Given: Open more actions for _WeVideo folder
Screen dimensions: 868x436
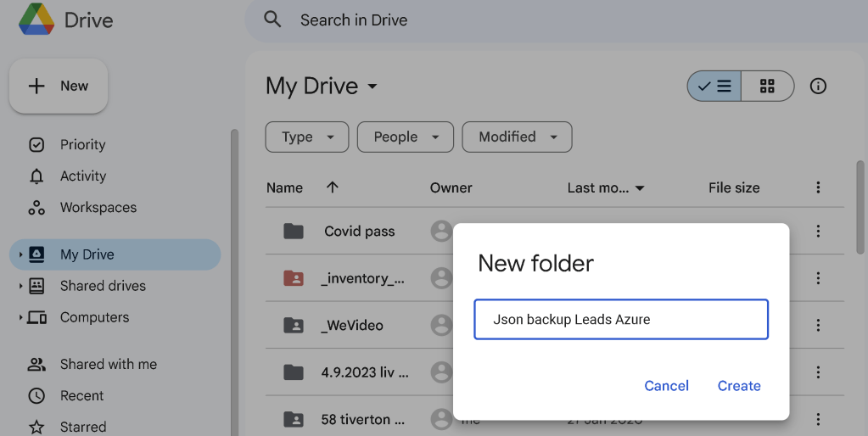Looking at the screenshot, I should (x=818, y=326).
